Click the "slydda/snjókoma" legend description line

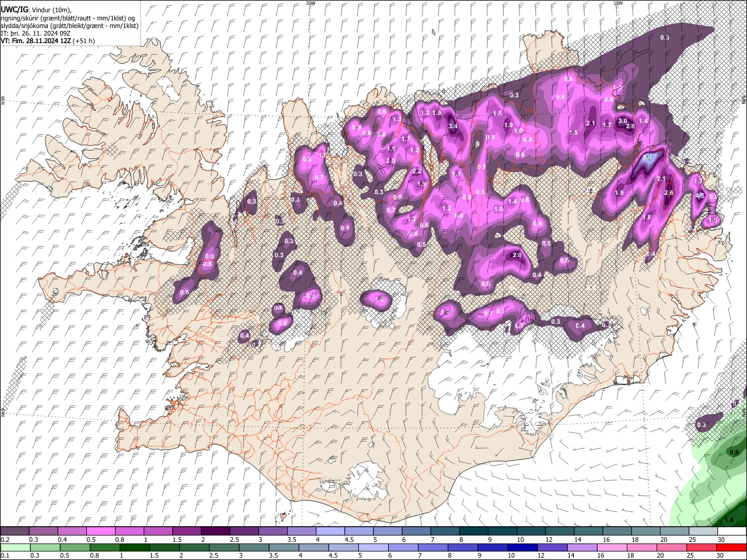70,26
